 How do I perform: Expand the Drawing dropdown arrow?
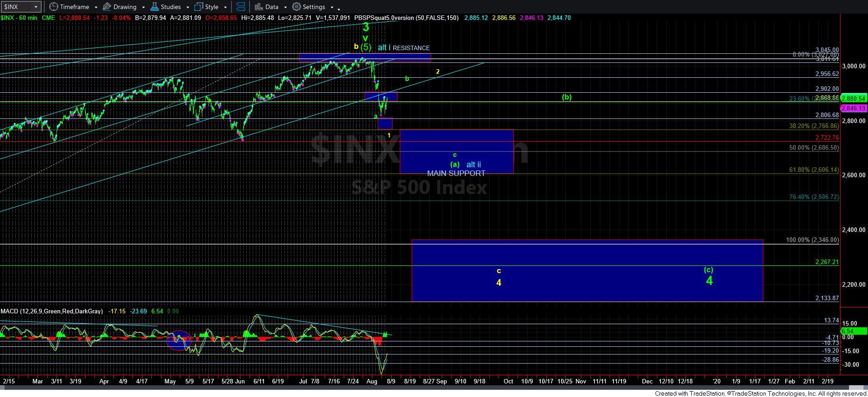(143, 7)
